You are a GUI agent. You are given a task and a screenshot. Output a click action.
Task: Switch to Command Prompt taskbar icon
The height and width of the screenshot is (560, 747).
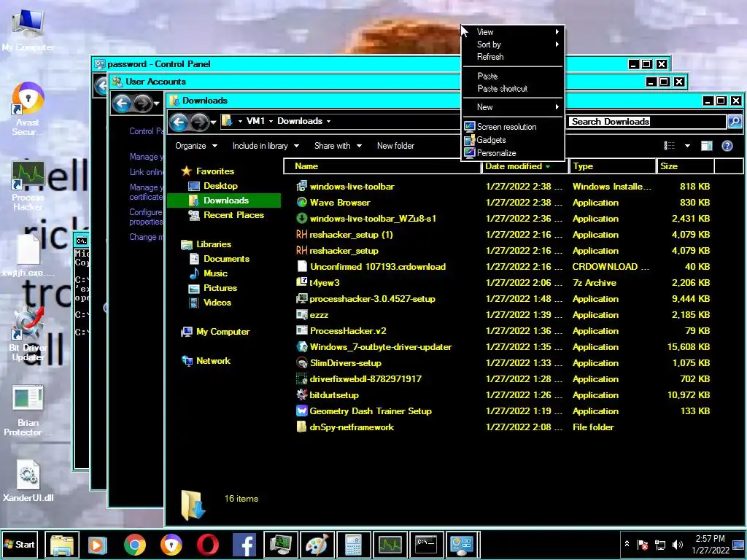pos(426,545)
